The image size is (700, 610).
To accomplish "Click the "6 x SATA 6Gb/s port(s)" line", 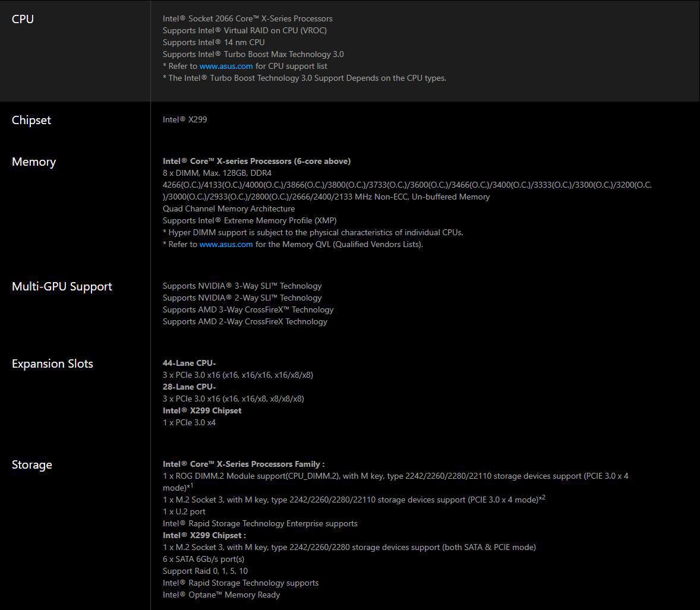I will 204,559.
